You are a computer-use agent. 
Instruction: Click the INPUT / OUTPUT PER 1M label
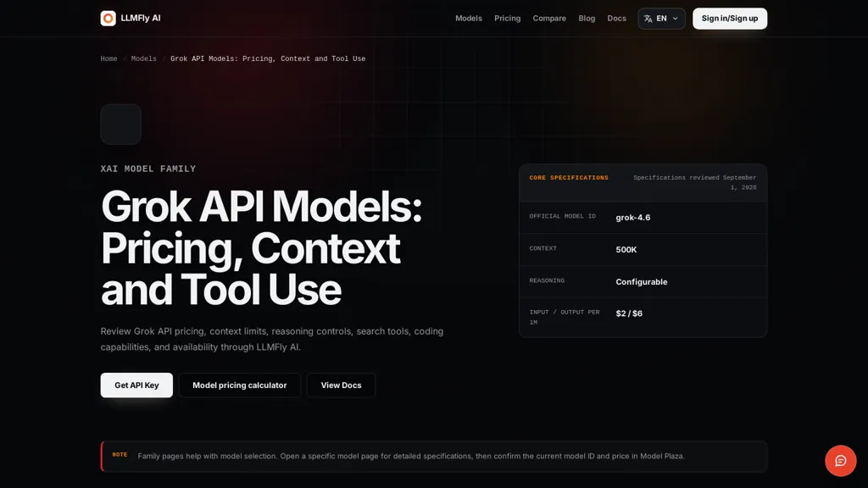[x=564, y=317]
